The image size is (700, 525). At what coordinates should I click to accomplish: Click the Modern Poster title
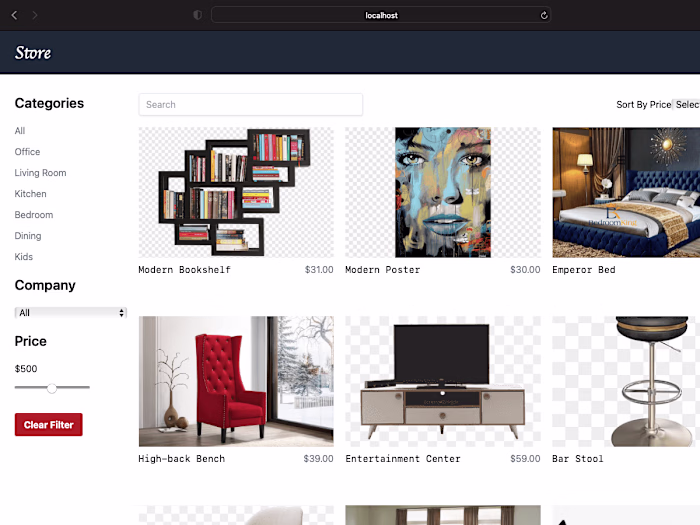(383, 270)
